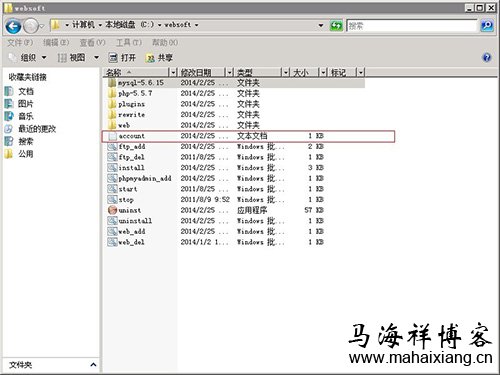Viewport: 500px width, 375px height.
Task: Select the web_del batch file icon
Action: 112,242
